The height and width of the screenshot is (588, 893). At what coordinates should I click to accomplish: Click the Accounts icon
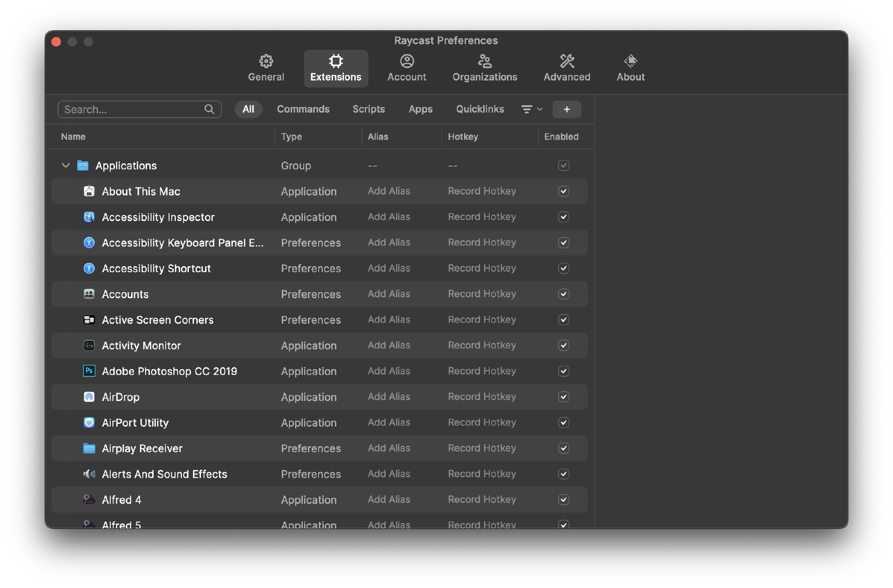(x=89, y=294)
